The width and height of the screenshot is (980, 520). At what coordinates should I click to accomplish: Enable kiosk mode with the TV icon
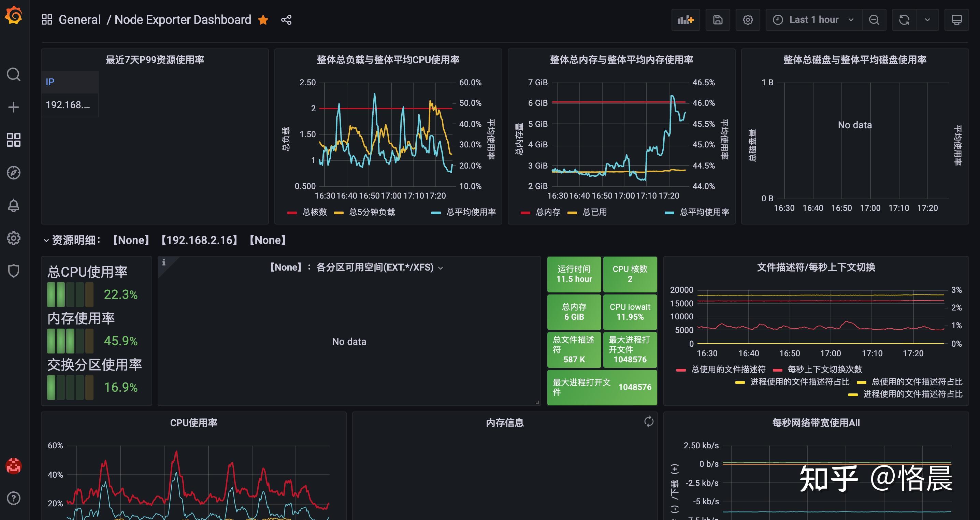pyautogui.click(x=957, y=19)
